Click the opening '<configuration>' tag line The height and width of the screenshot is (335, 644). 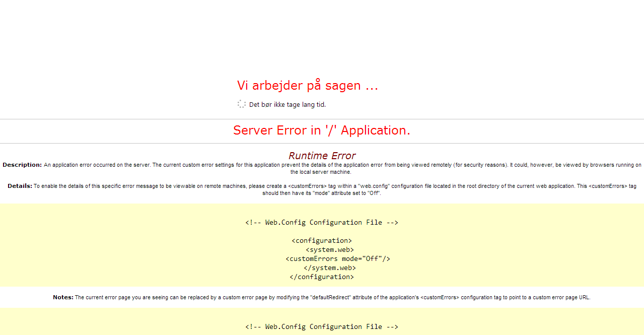pos(322,240)
